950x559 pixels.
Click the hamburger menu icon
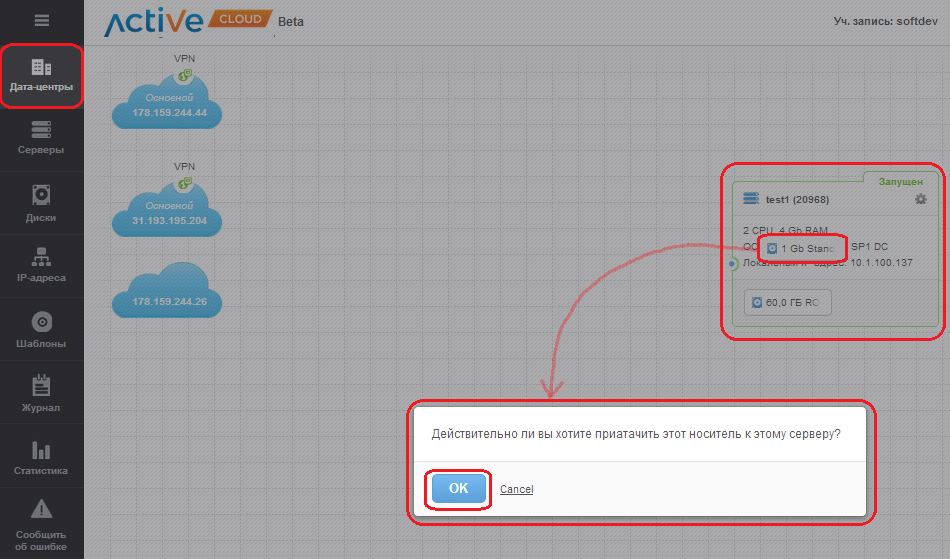tap(41, 20)
